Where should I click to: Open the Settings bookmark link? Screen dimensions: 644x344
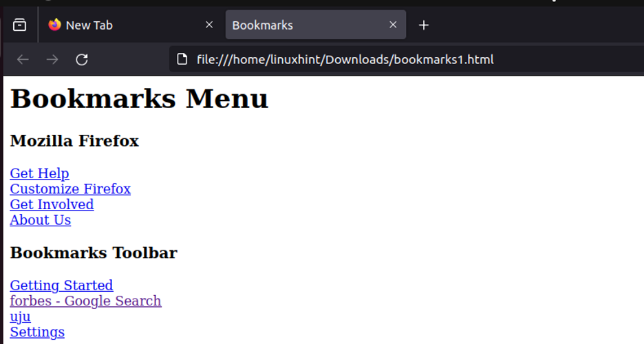pos(37,332)
